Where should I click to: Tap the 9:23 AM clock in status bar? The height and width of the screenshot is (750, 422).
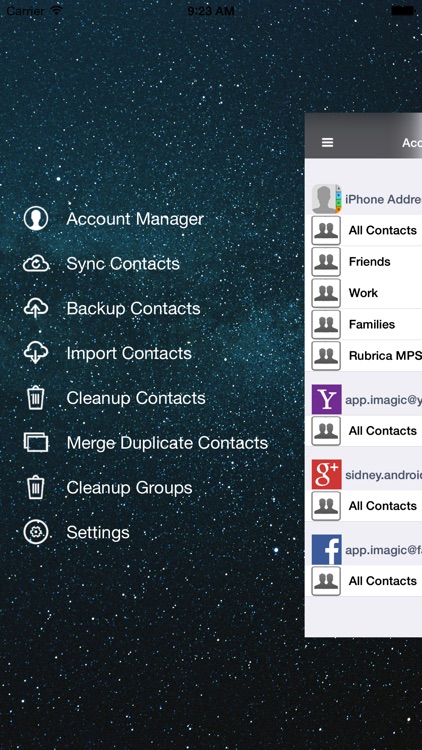211,11
